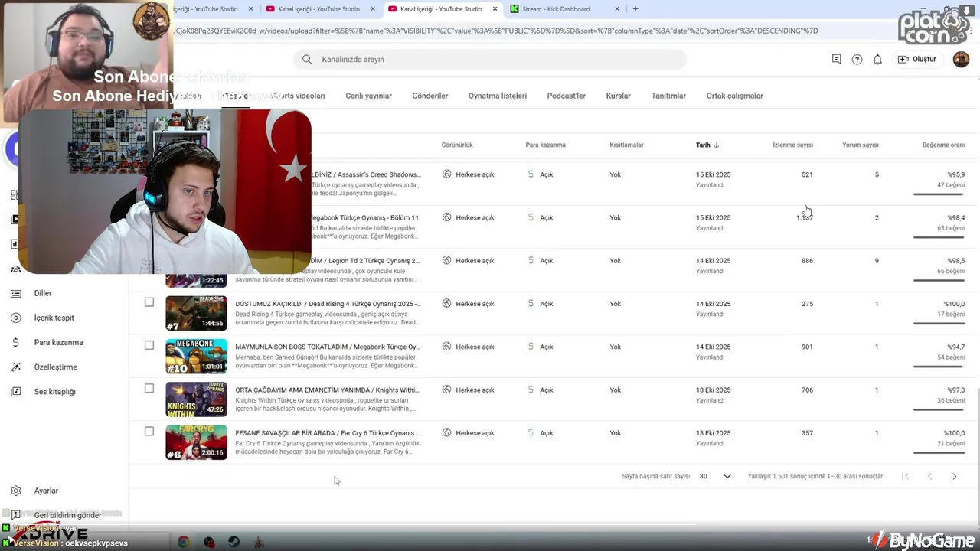Switch to Canlı yayınlar tab

tap(368, 96)
